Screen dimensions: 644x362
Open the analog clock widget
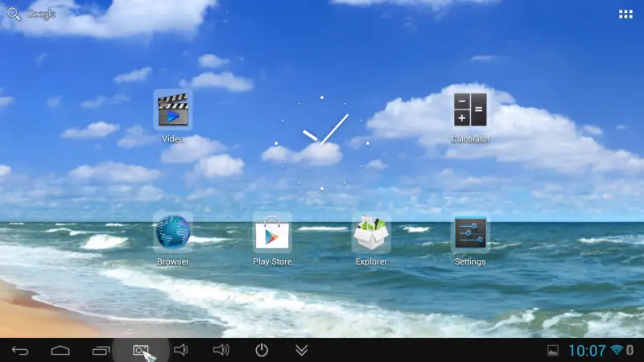click(322, 142)
